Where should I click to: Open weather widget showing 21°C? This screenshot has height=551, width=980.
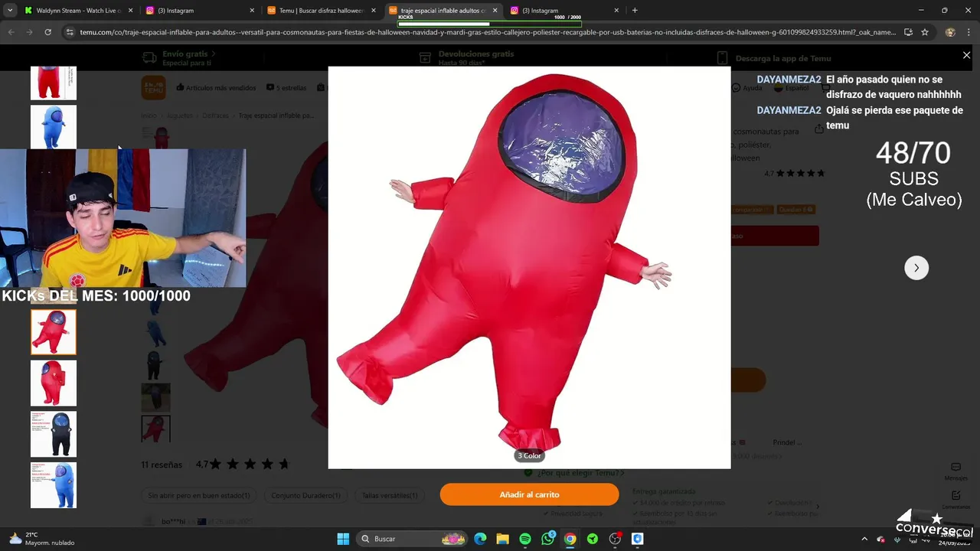42,539
